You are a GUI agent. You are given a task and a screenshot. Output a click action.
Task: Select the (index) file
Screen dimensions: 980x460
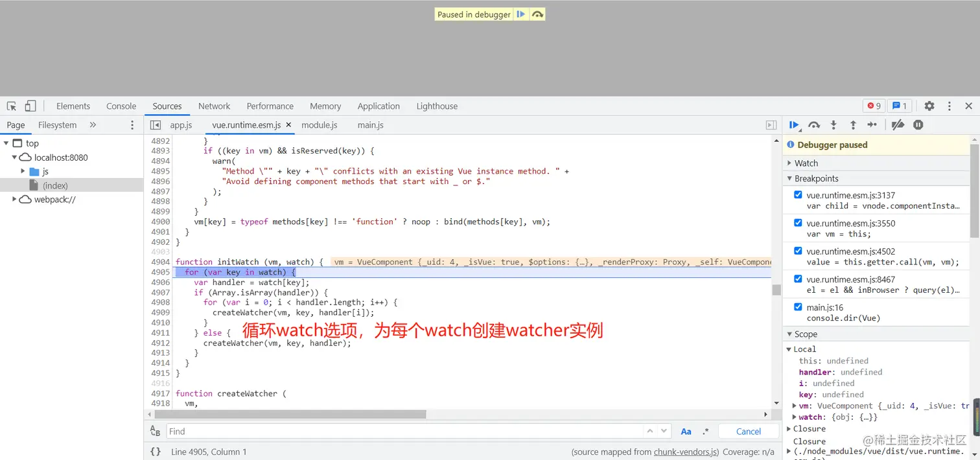coord(56,185)
